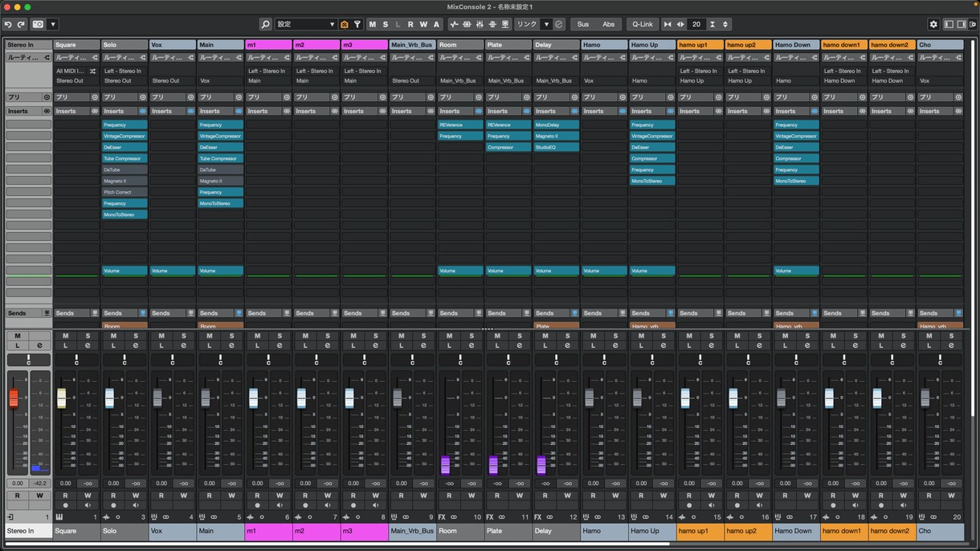Toggle record enable on the Solo channel
Image resolution: width=980 pixels, height=551 pixels.
point(113,506)
